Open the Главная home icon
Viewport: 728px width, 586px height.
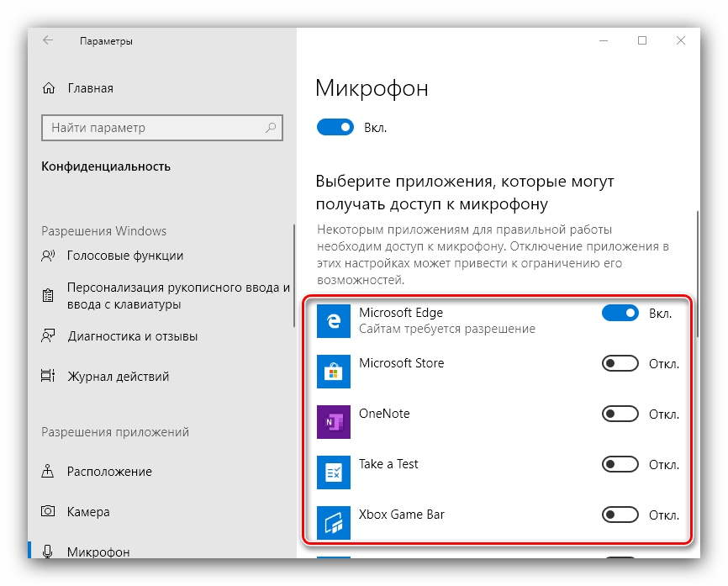tap(49, 88)
